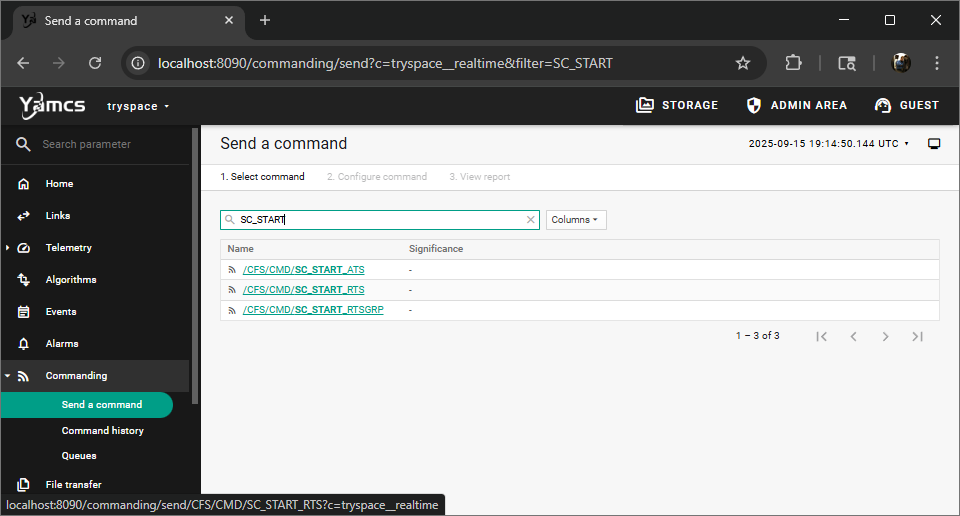Open the Links sidebar entry
The width and height of the screenshot is (960, 516).
coord(58,215)
